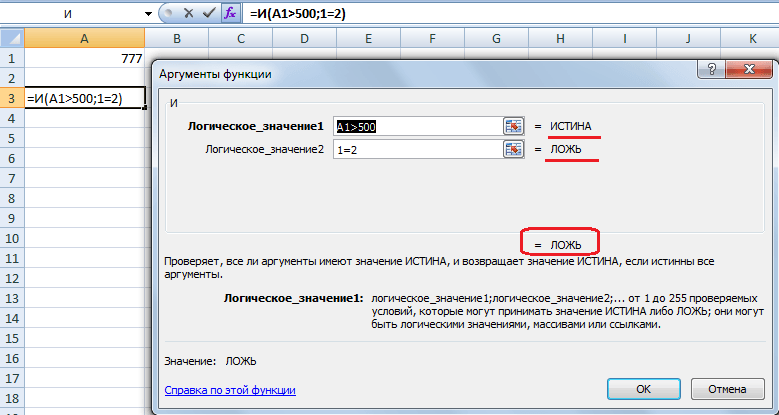The height and width of the screenshot is (415, 779).
Task: Select column J header
Action: (x=689, y=38)
